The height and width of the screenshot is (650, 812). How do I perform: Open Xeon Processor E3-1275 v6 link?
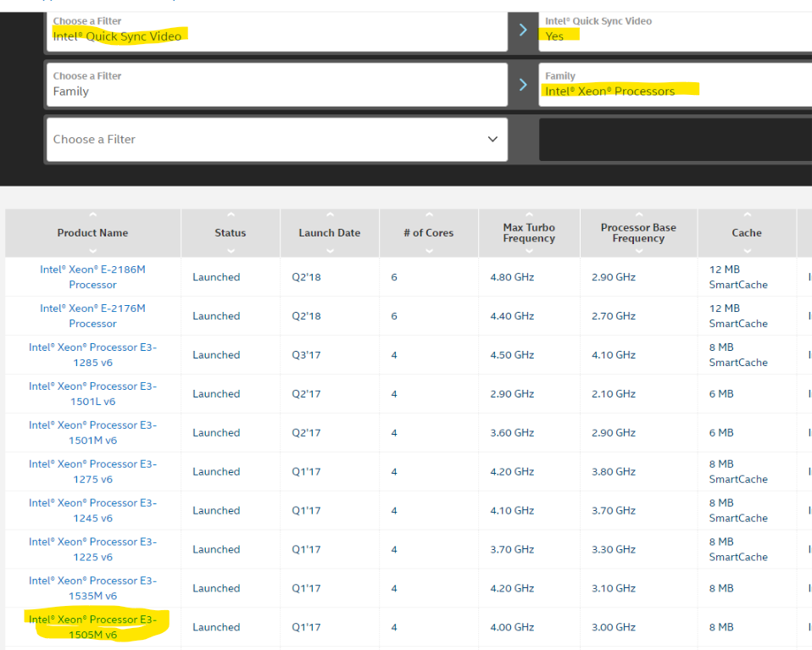92,471
